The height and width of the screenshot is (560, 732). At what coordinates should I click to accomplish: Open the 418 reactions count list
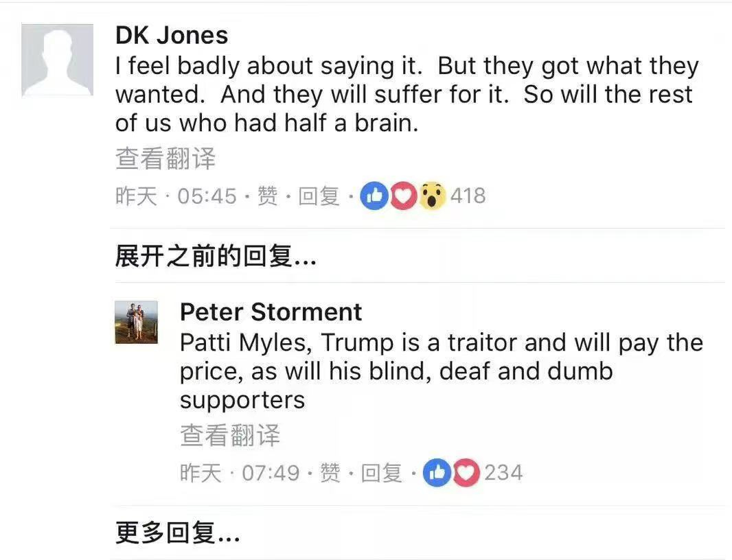tap(468, 196)
